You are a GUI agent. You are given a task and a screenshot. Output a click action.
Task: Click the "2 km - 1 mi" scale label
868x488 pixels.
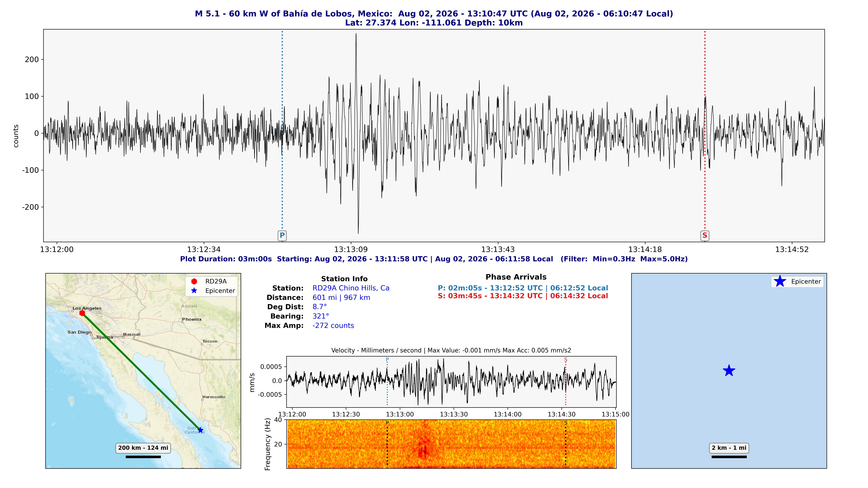(729, 448)
